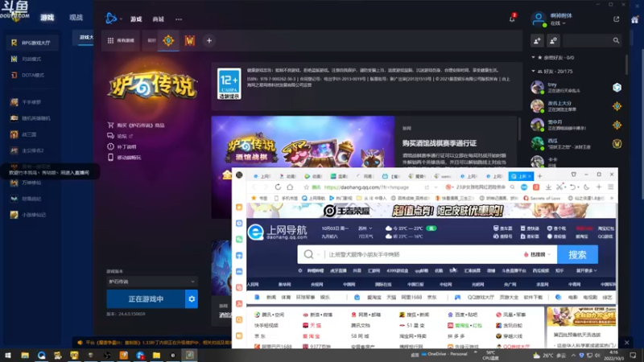Open friend trey in friends list
644x362 pixels.
click(x=575, y=88)
